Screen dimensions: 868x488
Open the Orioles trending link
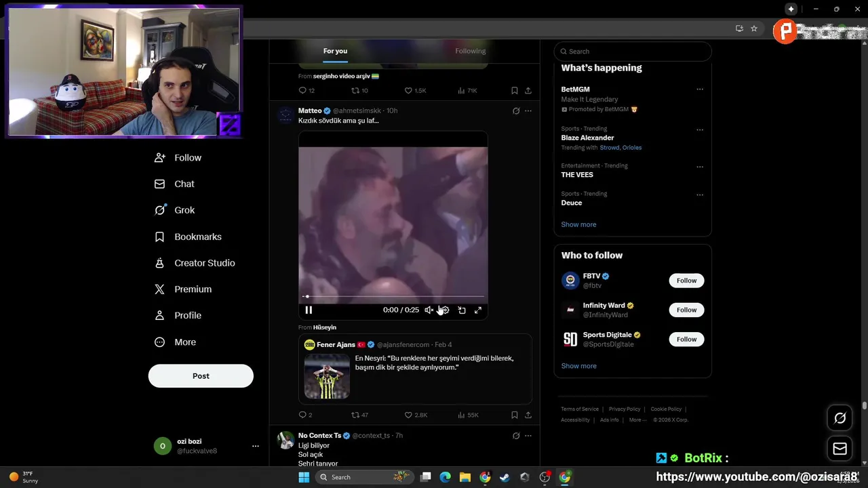631,148
